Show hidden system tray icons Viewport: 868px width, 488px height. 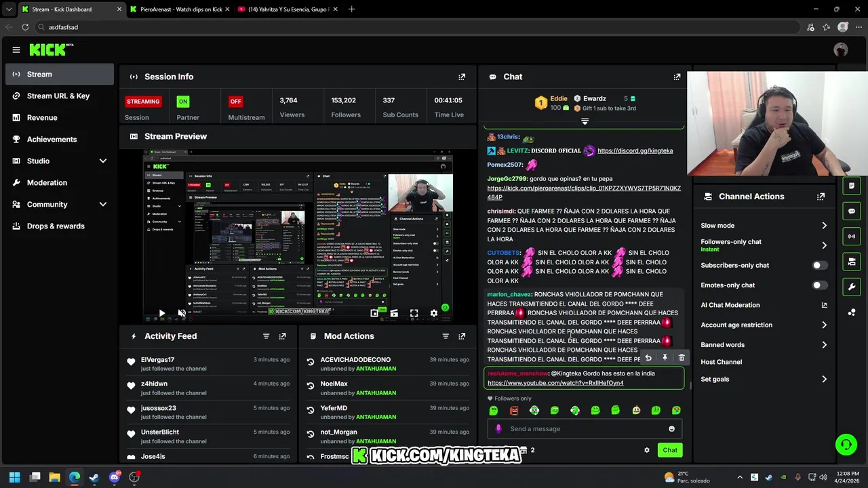[x=740, y=477]
